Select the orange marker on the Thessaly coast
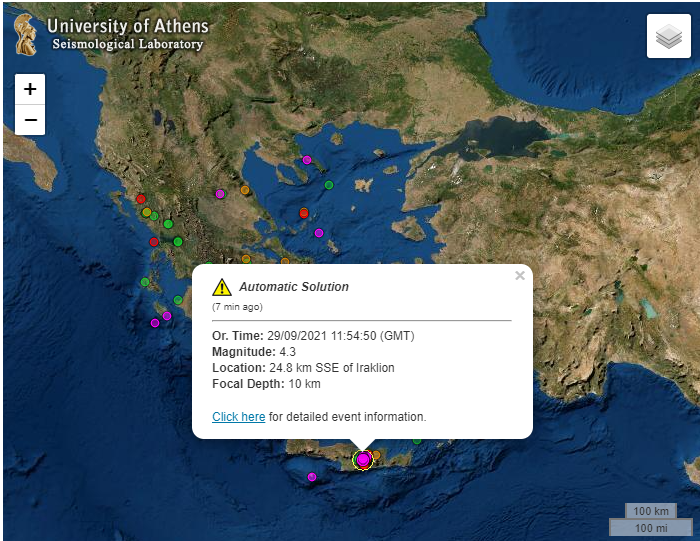 (x=245, y=190)
